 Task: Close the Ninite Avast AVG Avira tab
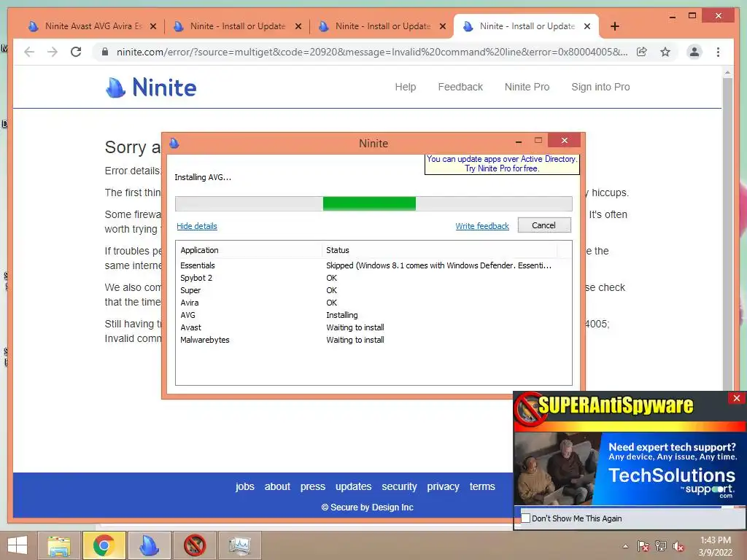coord(153,26)
